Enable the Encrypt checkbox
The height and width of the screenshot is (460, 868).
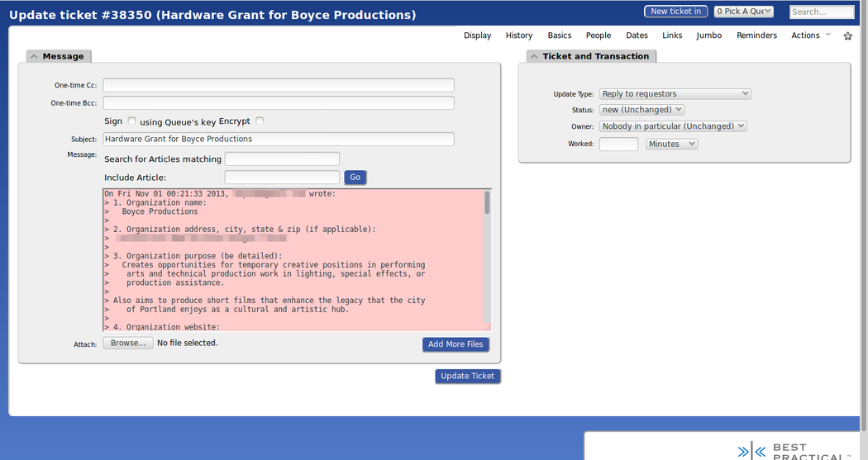click(x=260, y=121)
